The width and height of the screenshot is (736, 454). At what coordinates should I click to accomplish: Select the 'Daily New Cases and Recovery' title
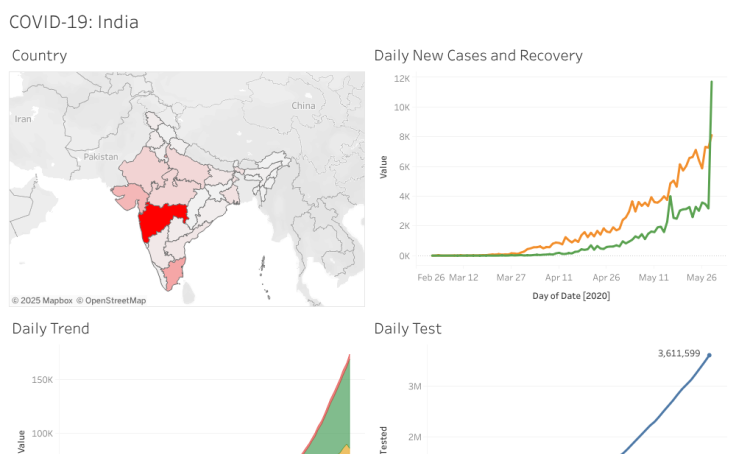tap(478, 55)
